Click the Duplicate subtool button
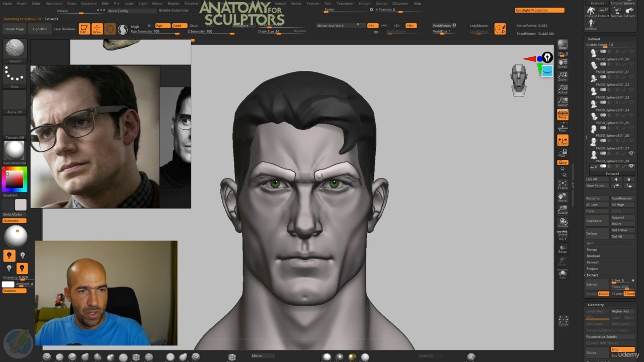 [x=594, y=221]
